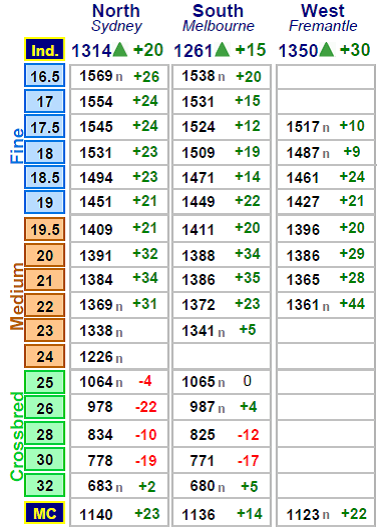The height and width of the screenshot is (527, 384).
Task: Open the West Fremantle column header
Action: 323,18
